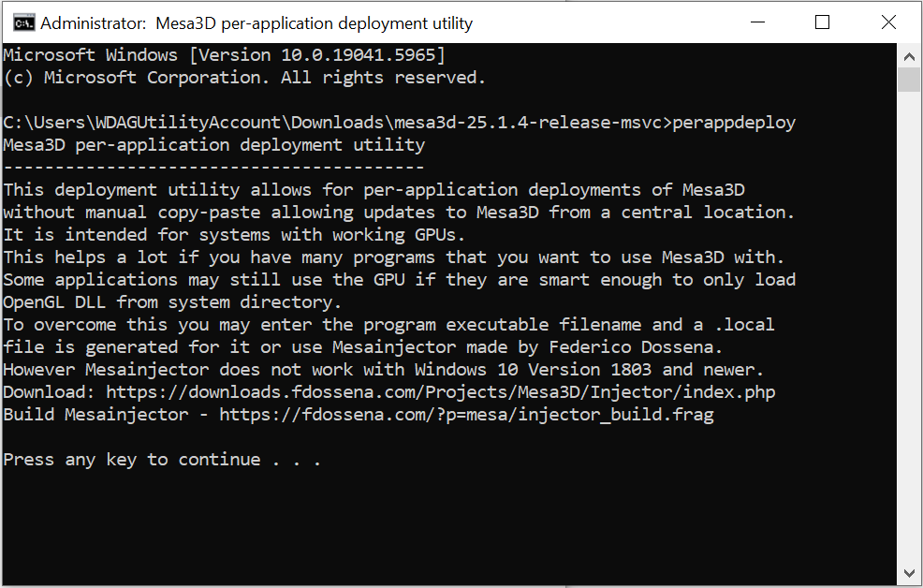Click the fdossena.com injector_build.frag URL
923x588 pixels.
466,415
